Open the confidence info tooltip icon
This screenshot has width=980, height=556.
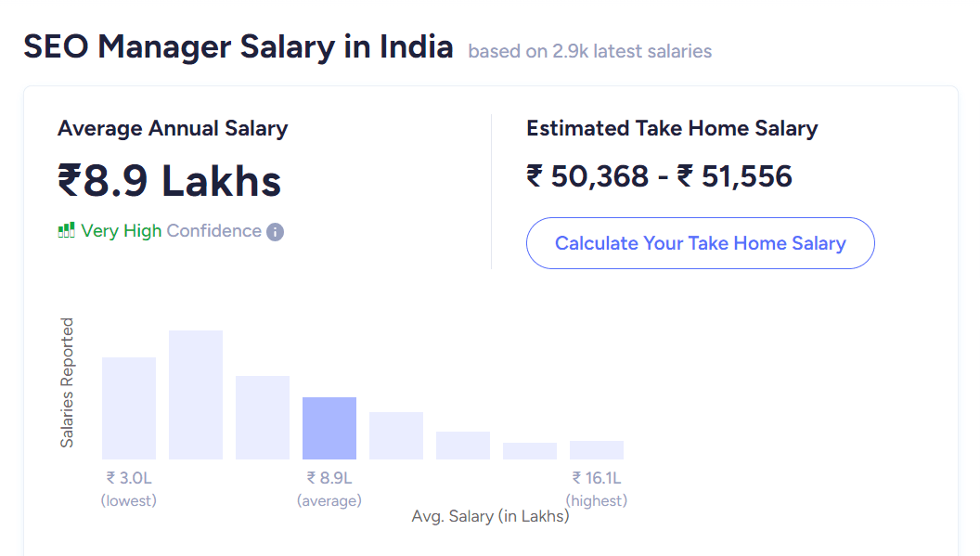click(x=275, y=232)
